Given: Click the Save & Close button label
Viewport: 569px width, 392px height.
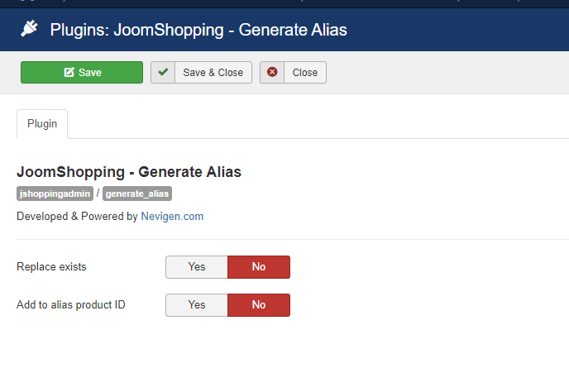Looking at the screenshot, I should 213,73.
